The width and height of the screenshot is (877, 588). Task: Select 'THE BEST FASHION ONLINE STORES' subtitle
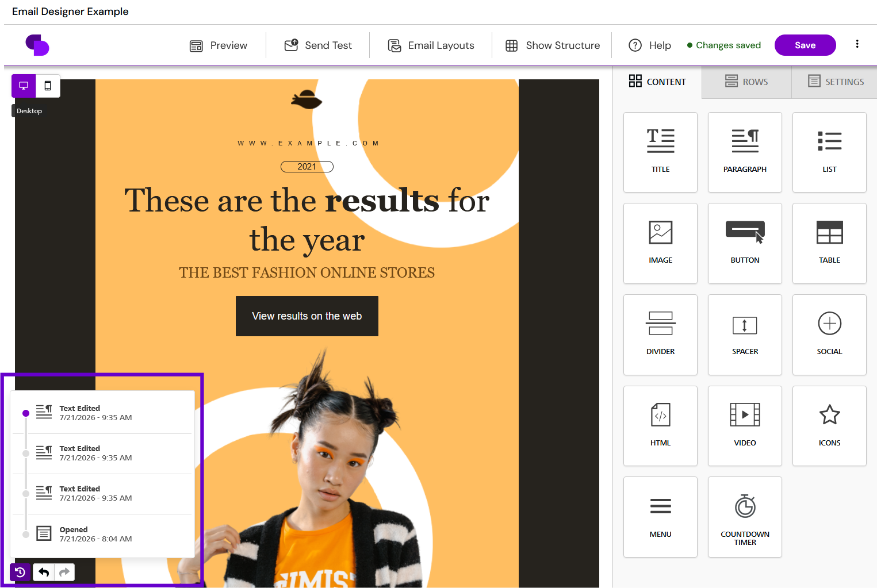click(x=307, y=272)
